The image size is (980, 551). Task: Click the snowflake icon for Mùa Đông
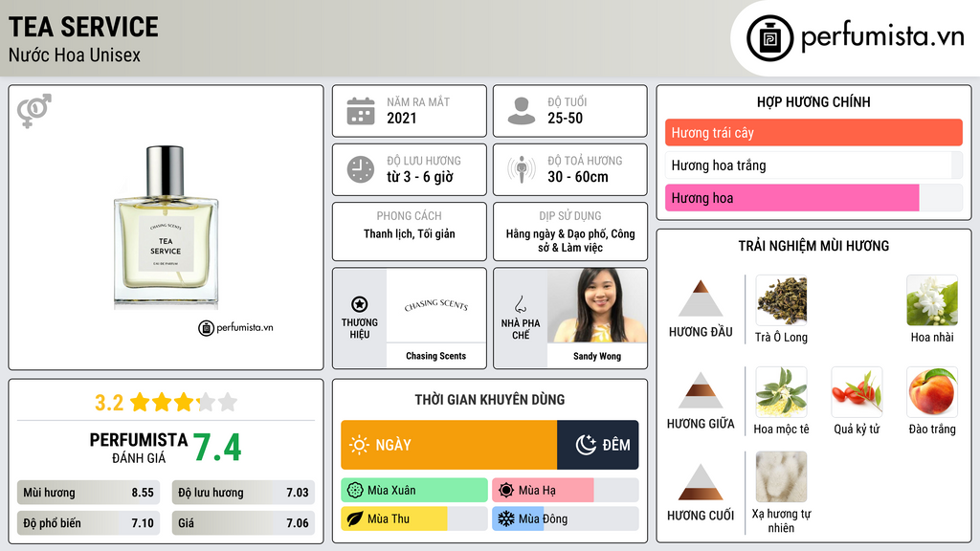[x=506, y=518]
